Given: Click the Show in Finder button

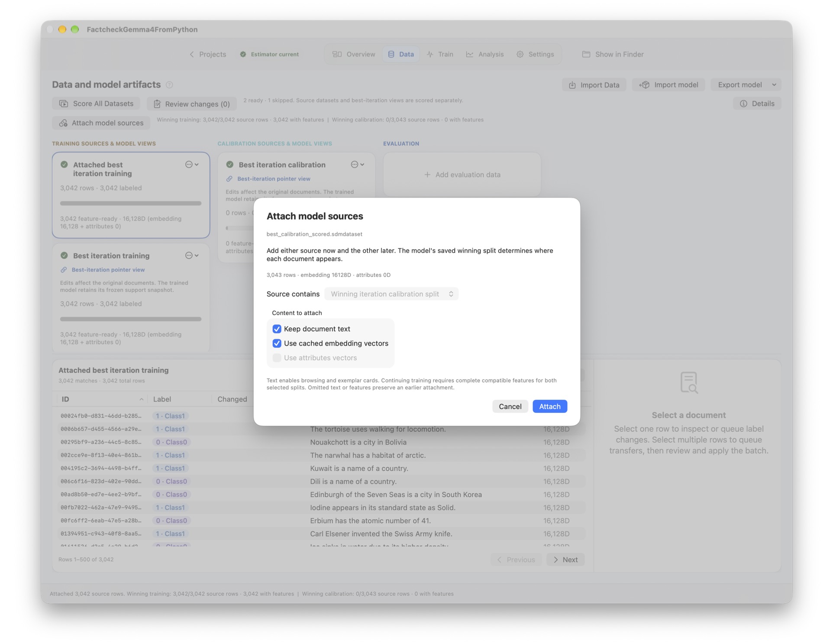Looking at the screenshot, I should [613, 54].
